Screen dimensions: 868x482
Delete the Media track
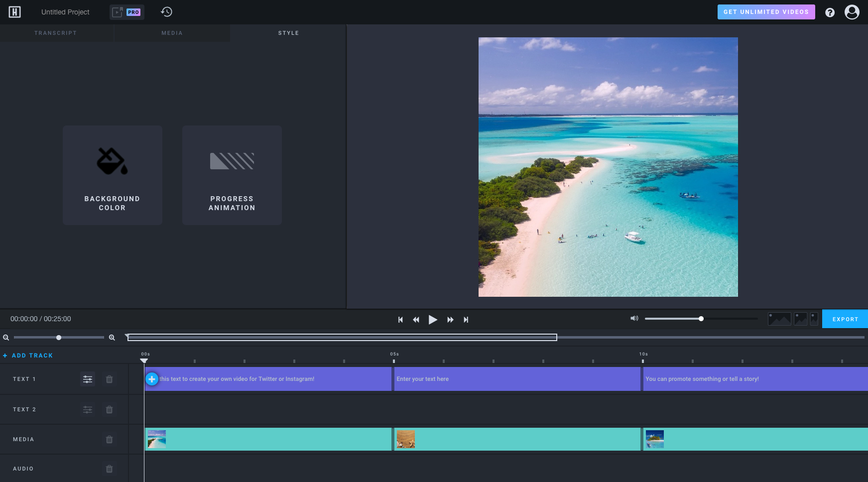coord(110,440)
